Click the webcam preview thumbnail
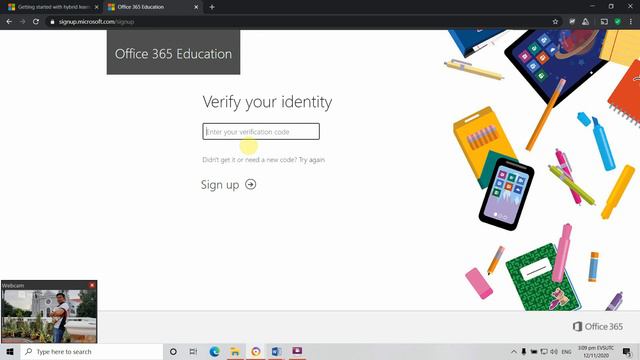Screen dimensions: 640x360 (x=49, y=316)
